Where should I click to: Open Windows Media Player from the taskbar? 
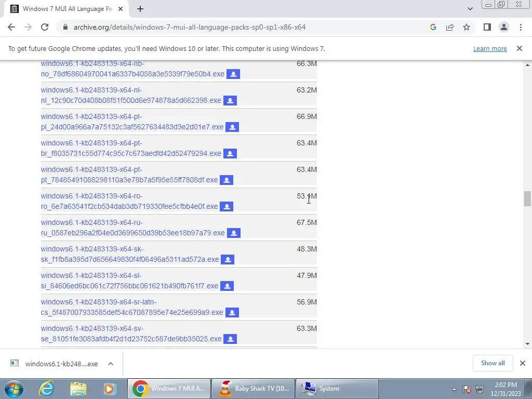[x=110, y=389]
